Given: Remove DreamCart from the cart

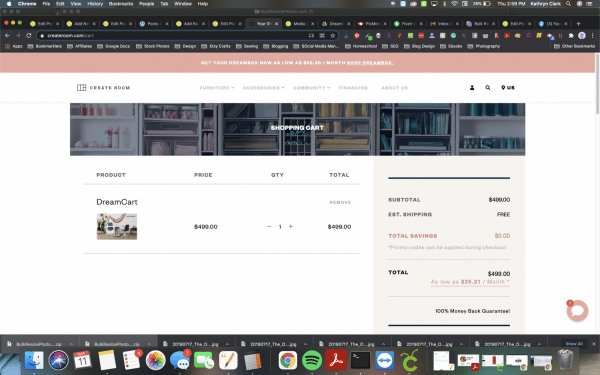Looking at the screenshot, I should pos(340,202).
